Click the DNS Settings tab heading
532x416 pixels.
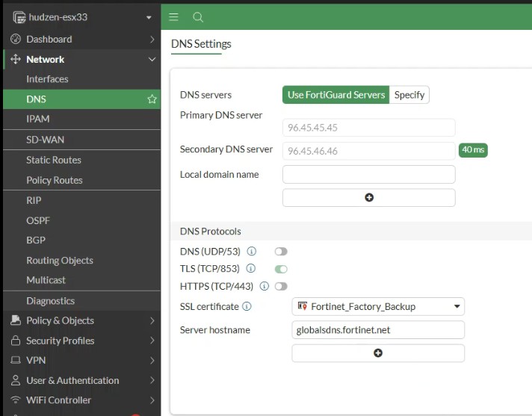[x=201, y=44]
